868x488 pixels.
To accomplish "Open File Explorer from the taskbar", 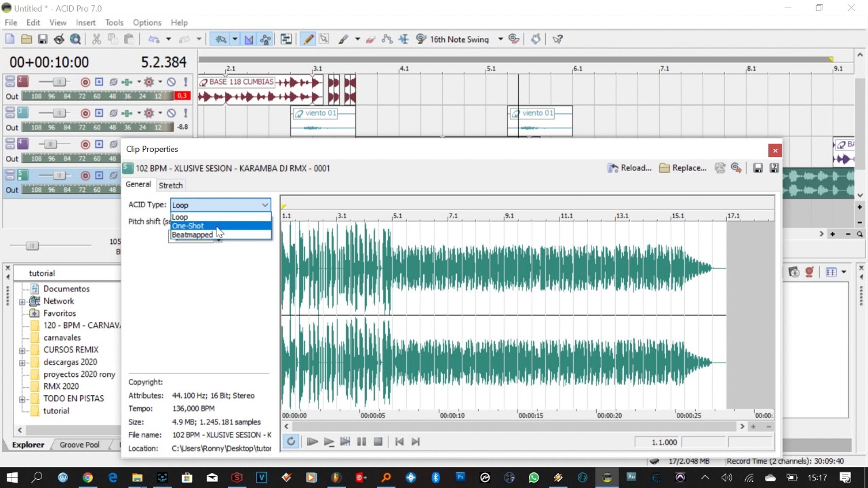I will [137, 478].
